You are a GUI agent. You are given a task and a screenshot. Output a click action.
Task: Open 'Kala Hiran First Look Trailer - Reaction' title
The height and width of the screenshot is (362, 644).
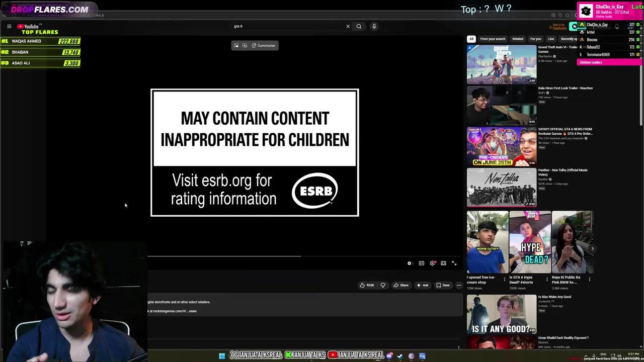coord(565,88)
